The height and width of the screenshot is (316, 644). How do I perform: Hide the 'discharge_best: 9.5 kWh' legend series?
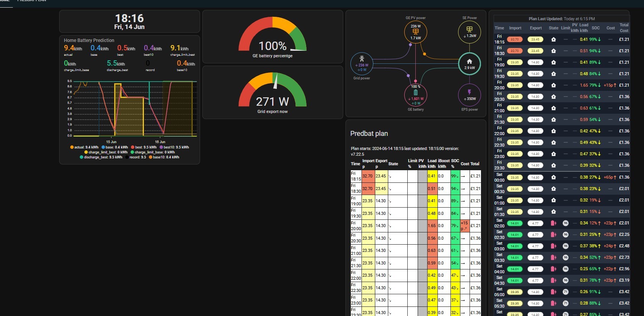tap(101, 157)
